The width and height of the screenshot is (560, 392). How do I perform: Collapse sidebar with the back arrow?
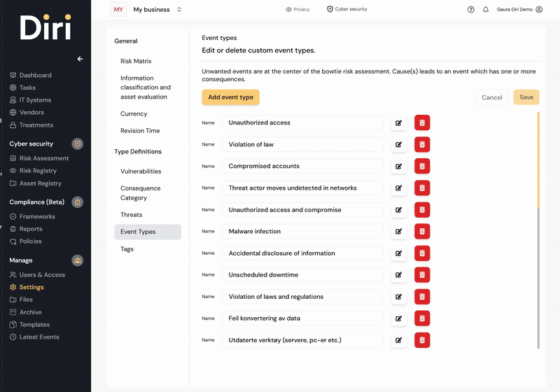pos(80,59)
